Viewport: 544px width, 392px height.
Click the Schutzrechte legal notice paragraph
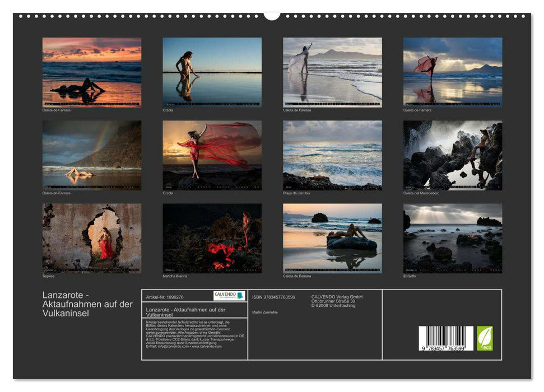188,333
